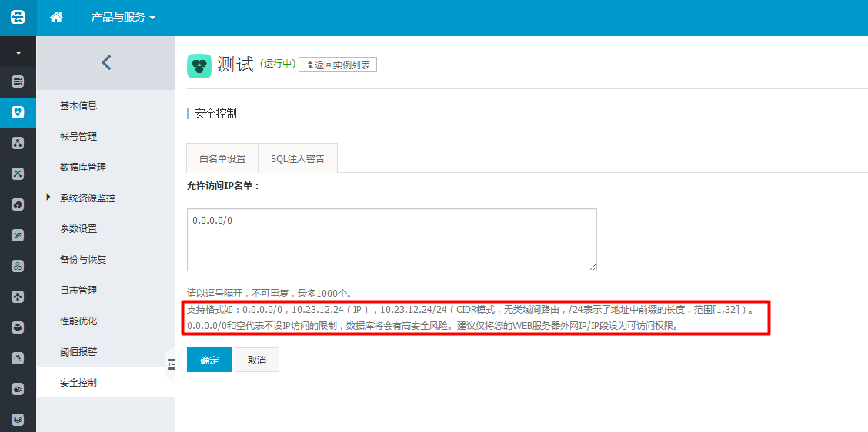
Task: Expand the 系统资源监控 tree item
Action: 49,198
